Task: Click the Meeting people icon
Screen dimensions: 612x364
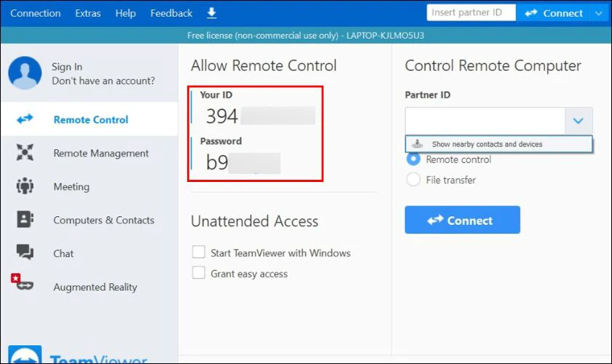Action: 25,186
